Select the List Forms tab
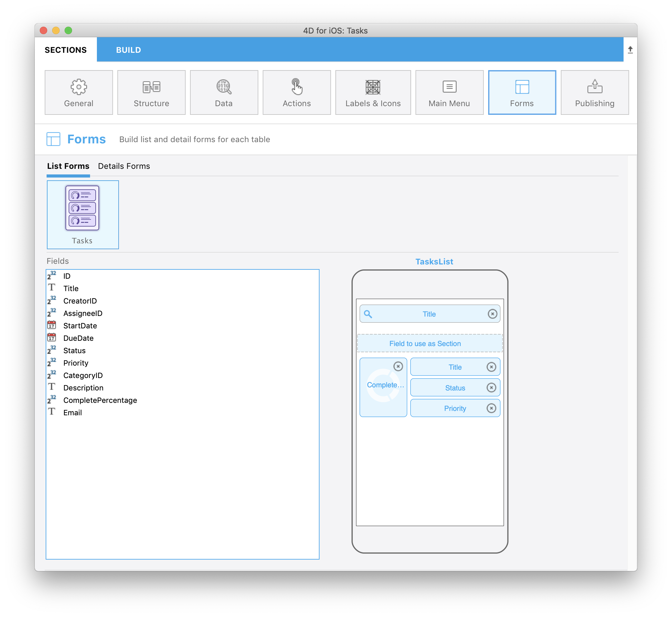 tap(68, 166)
